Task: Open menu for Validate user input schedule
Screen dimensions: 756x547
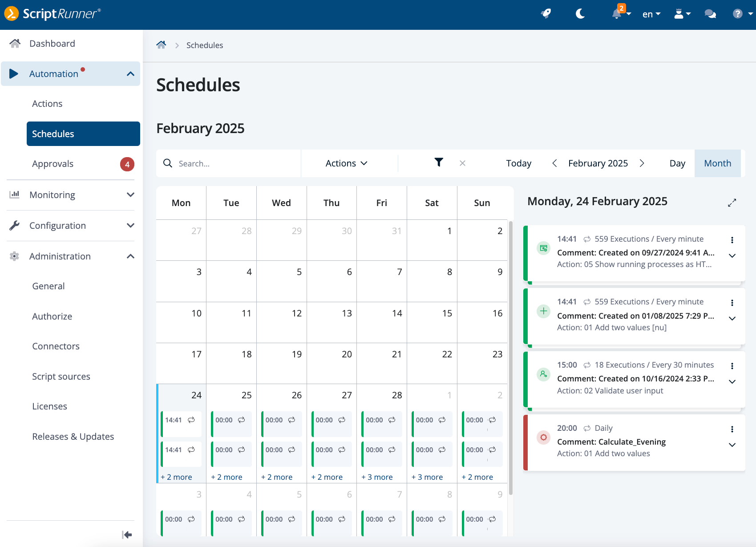Action: (x=732, y=366)
